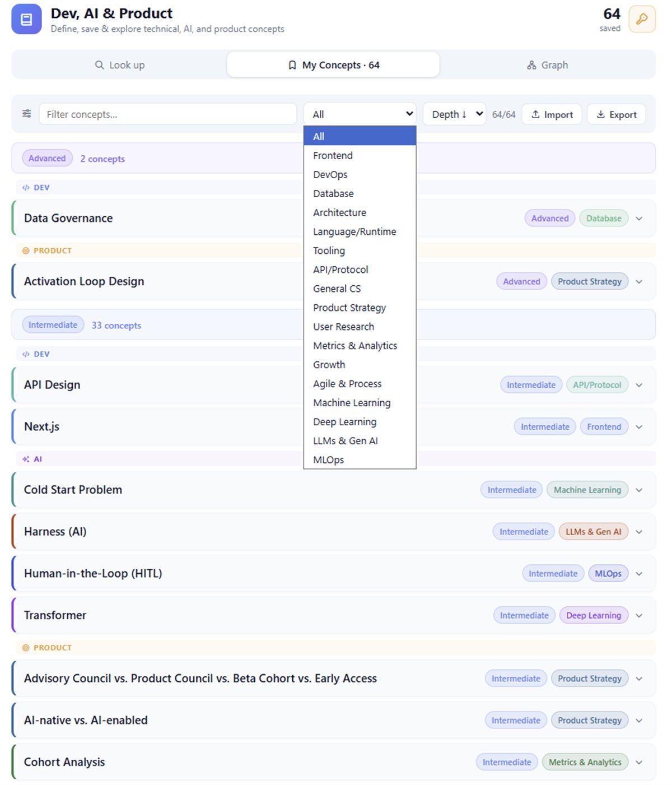
Task: Click the Advanced group header badge
Action: (x=48, y=158)
